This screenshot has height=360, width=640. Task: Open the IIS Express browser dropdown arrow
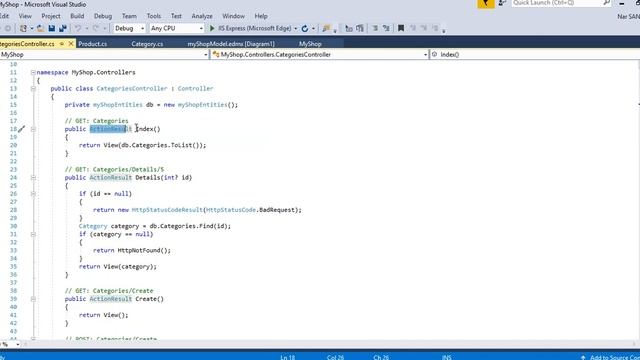[296, 29]
